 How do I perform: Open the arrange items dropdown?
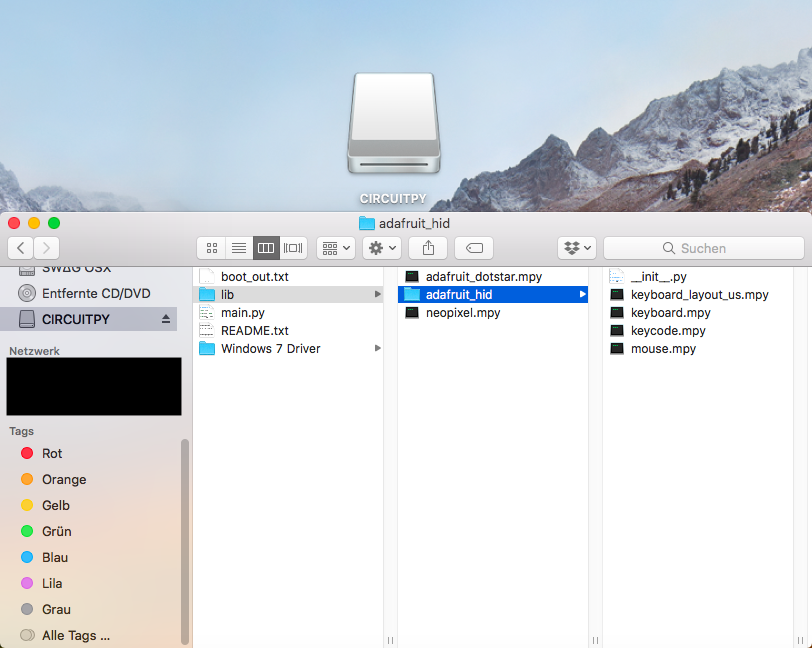tap(336, 248)
